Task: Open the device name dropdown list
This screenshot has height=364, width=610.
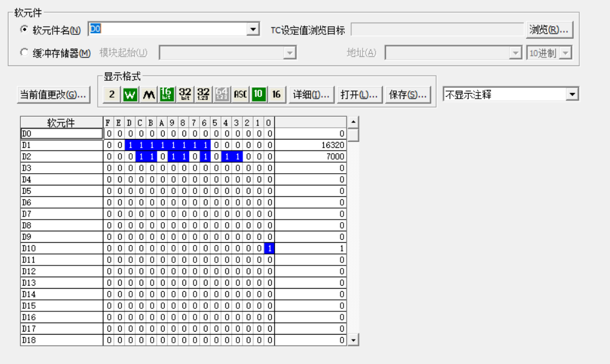Action: [253, 30]
